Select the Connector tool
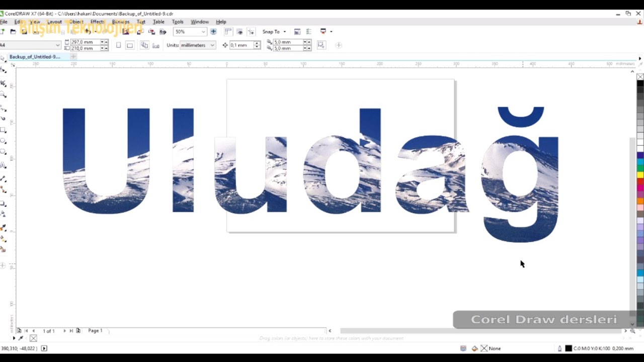The height and width of the screenshot is (362, 644). [x=4, y=190]
